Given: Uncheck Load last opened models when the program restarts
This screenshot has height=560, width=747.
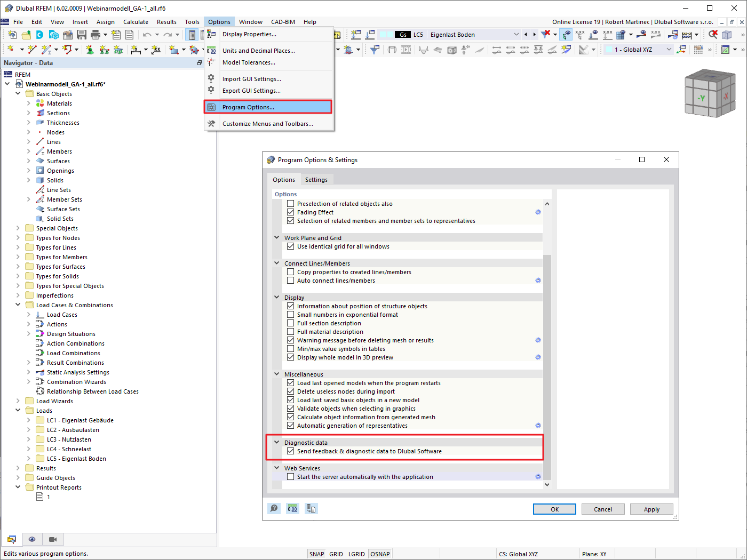Looking at the screenshot, I should [x=290, y=382].
